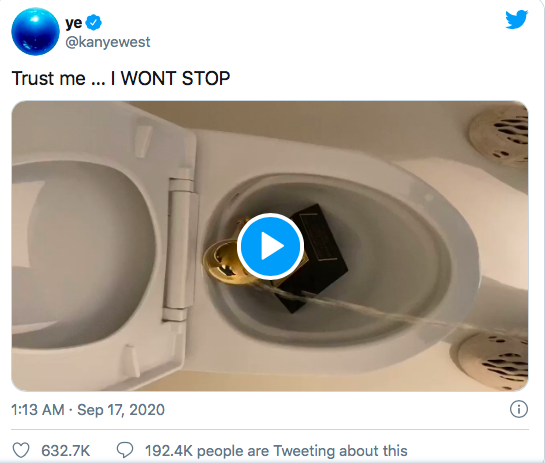Click the I WONT STOP text
This screenshot has width=545, height=463.
(170, 78)
